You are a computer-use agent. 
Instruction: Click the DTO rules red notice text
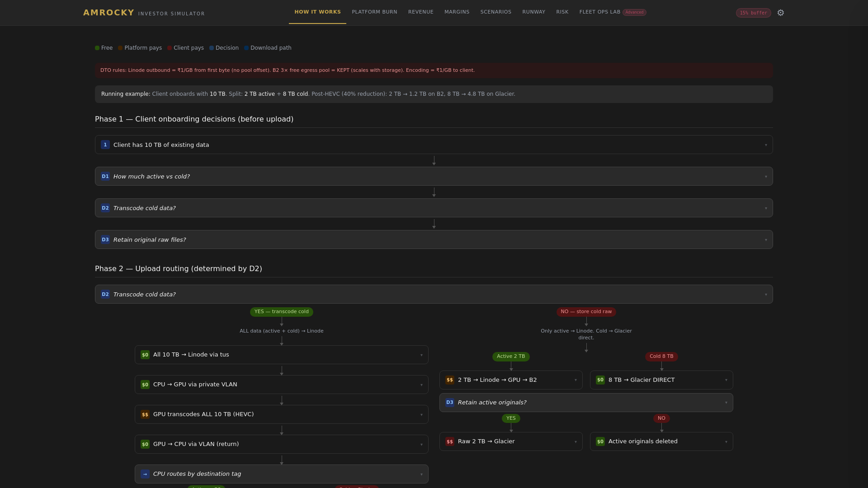pyautogui.click(x=288, y=70)
